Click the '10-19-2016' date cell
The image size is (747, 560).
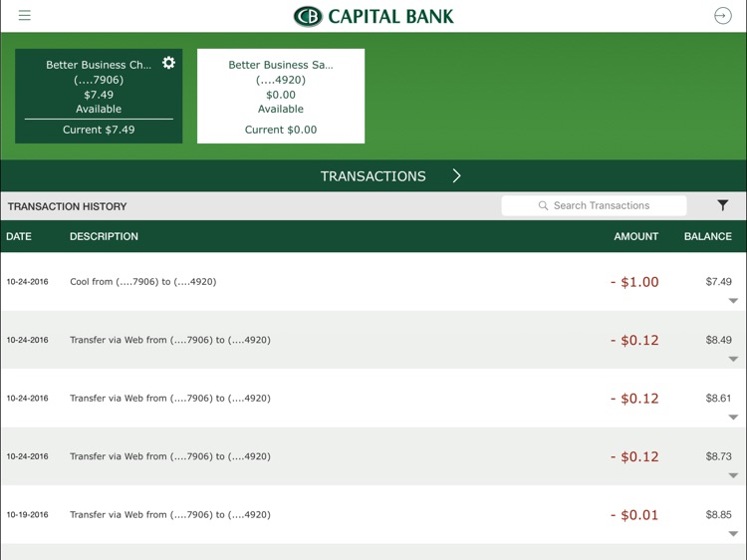pos(27,515)
